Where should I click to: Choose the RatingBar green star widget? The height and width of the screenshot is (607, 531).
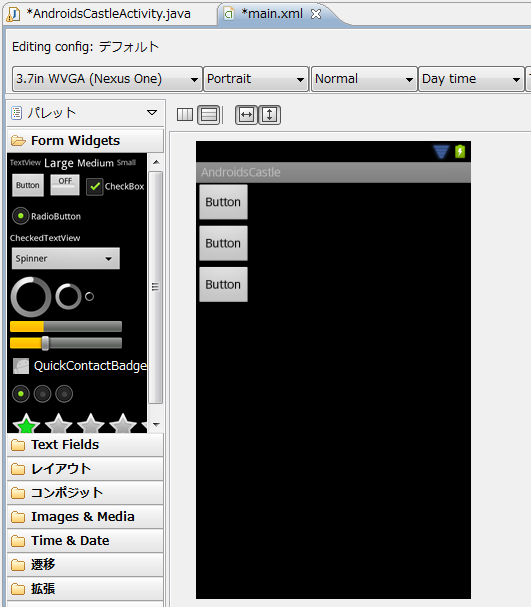click(x=26, y=424)
